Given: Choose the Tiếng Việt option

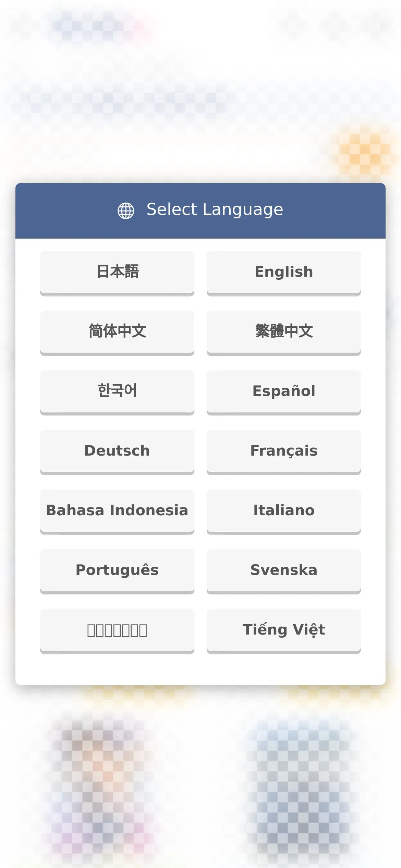Looking at the screenshot, I should coord(284,630).
